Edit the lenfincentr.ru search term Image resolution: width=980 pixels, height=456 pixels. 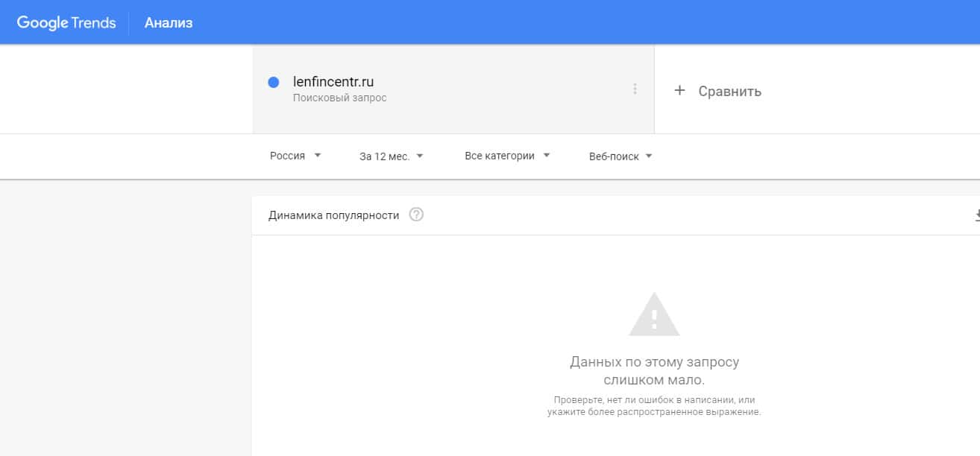pyautogui.click(x=333, y=82)
